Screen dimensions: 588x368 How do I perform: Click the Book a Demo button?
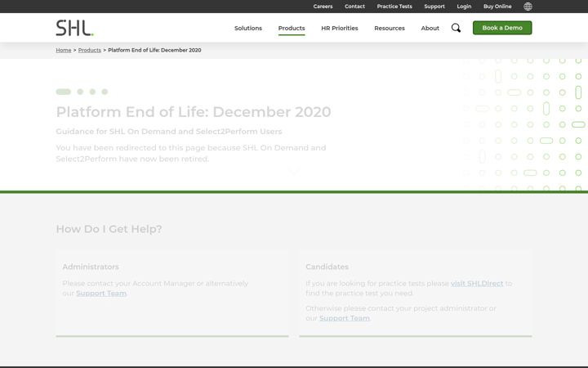[x=502, y=28]
